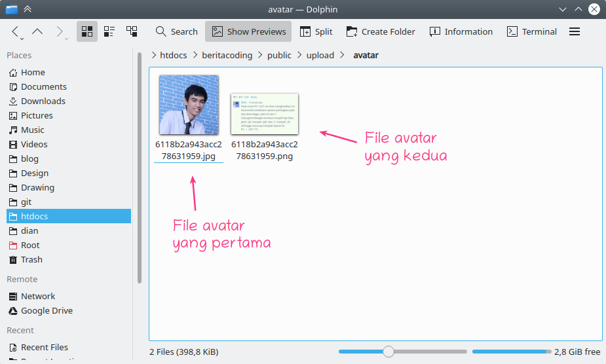Open the Root location

69,245
